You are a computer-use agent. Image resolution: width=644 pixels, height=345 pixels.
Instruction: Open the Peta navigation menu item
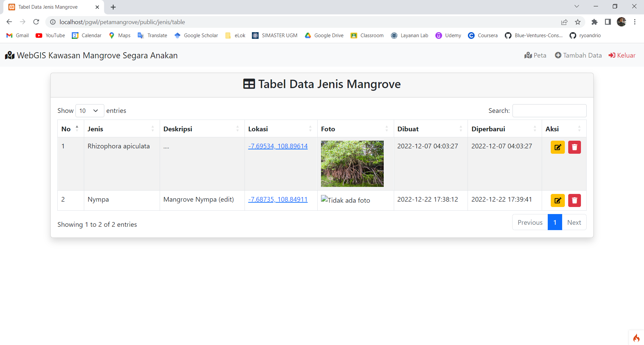tap(535, 55)
